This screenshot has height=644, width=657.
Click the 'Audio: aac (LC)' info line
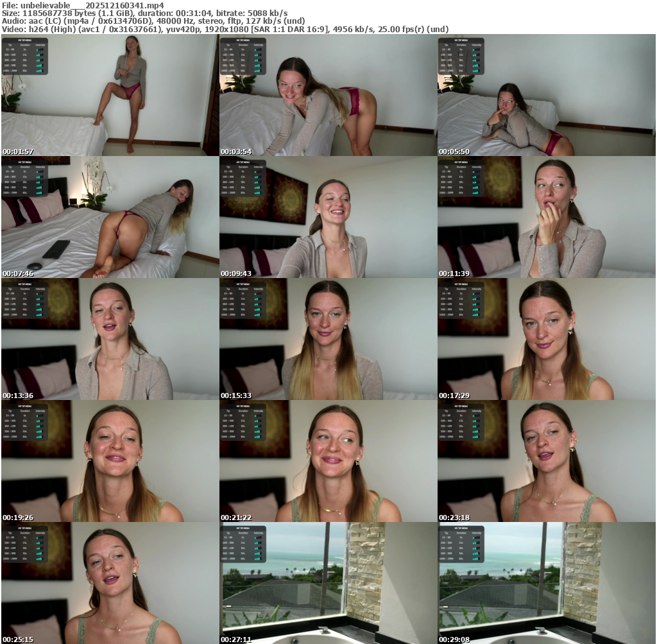point(153,21)
